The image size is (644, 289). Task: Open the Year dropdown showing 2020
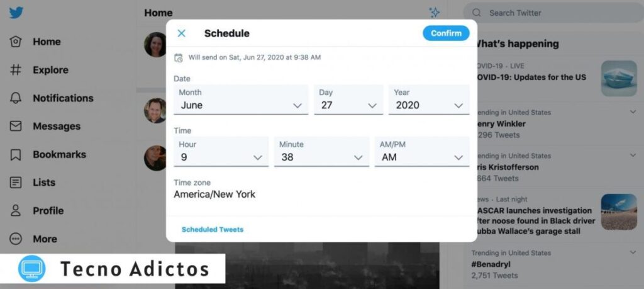pyautogui.click(x=429, y=100)
